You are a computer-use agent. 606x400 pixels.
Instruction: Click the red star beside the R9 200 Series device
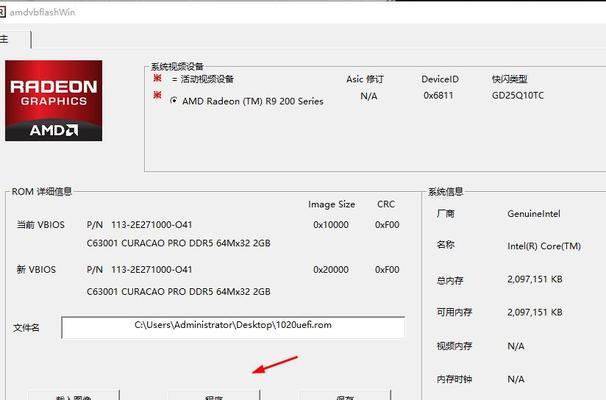[157, 95]
